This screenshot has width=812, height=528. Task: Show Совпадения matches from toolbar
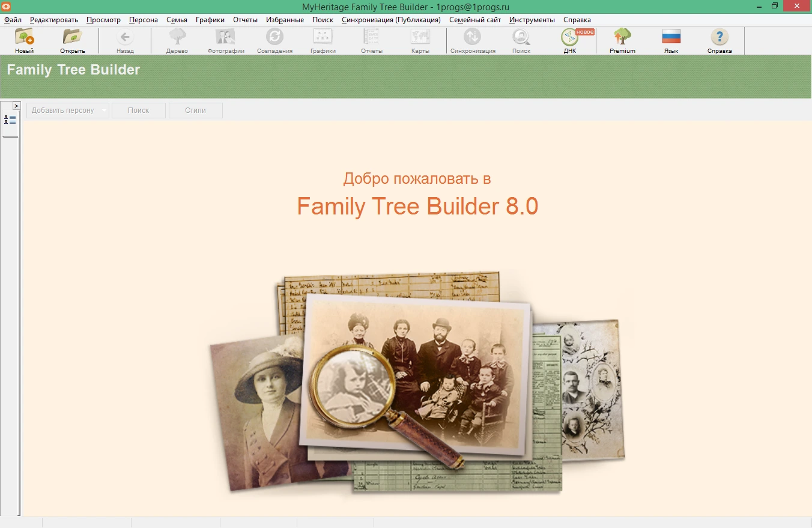point(274,40)
